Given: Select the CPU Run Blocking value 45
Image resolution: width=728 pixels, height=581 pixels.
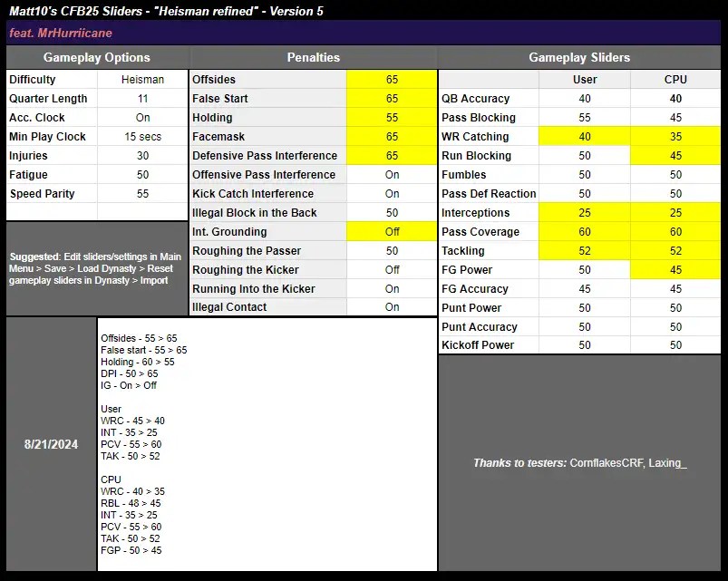Looking at the screenshot, I should point(675,156).
